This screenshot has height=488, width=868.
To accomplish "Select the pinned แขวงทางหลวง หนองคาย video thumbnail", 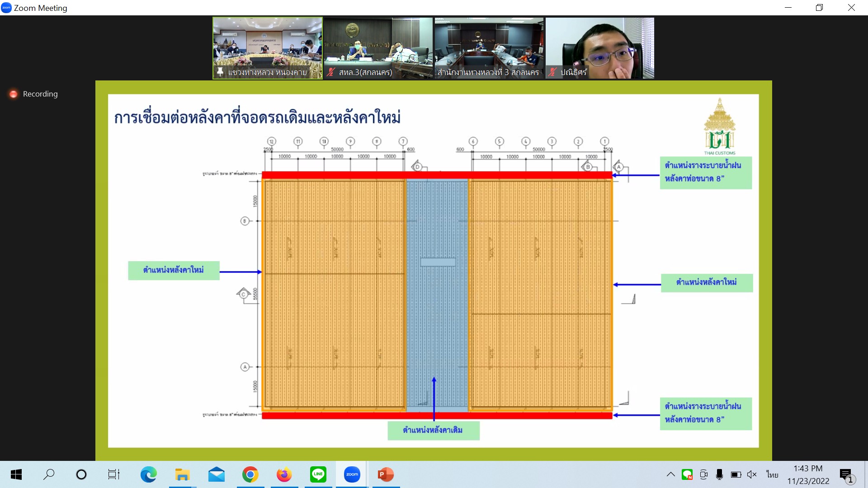I will click(268, 48).
